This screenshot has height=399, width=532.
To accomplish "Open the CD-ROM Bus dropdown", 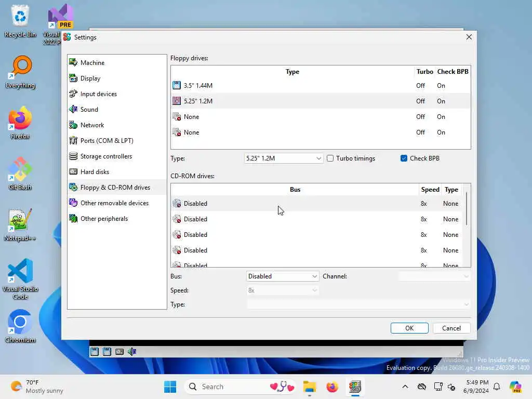I will coord(282,276).
